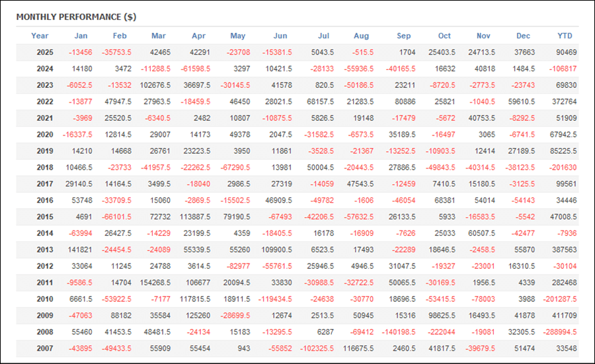Select the Monthly Performance ($) title
595x364 pixels.
(76, 17)
